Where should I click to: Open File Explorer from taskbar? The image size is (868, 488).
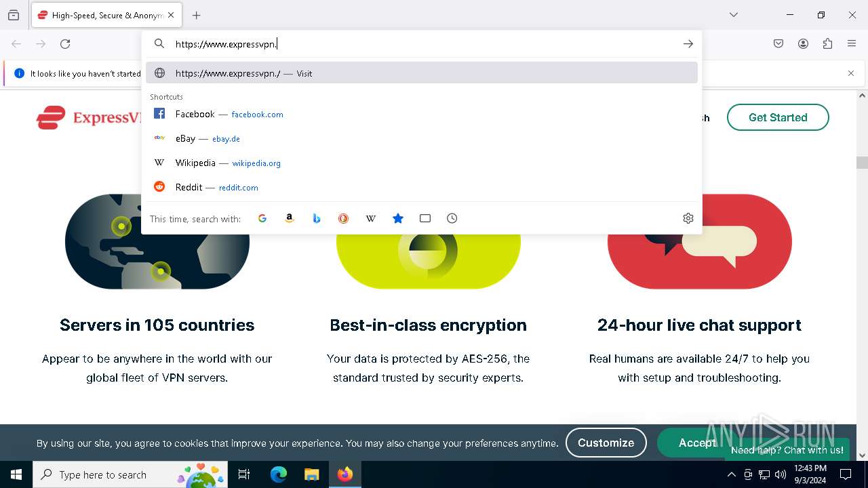312,474
